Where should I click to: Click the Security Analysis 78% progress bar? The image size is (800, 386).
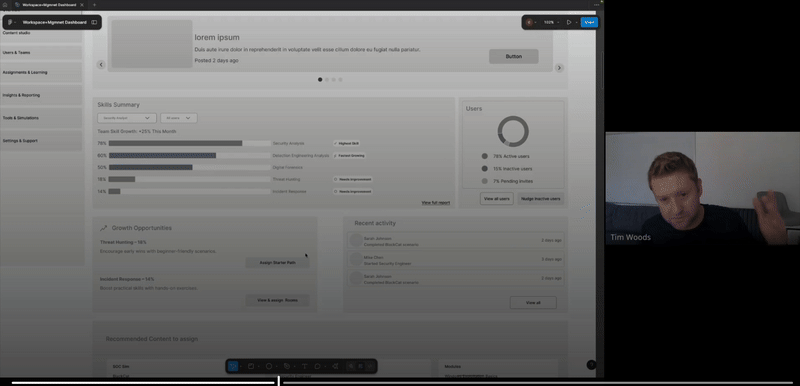pos(189,143)
